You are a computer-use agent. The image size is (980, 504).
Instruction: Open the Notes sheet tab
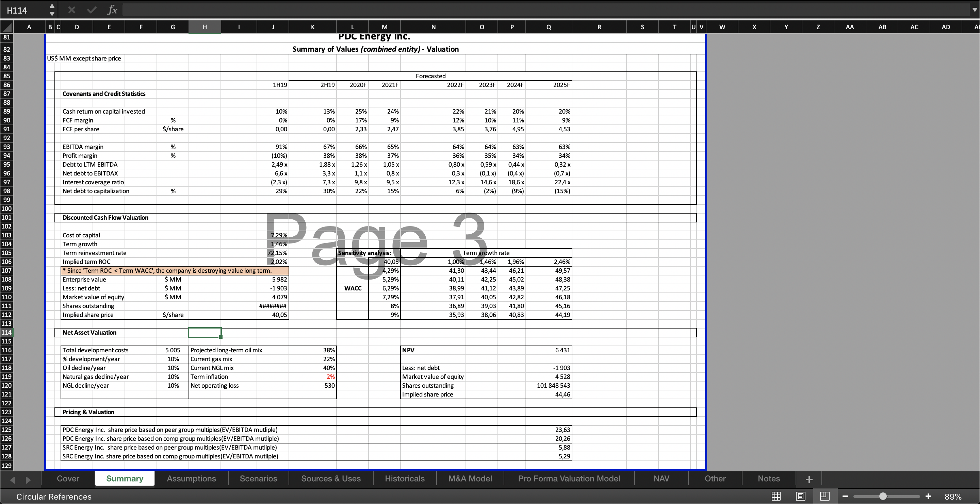pyautogui.click(x=769, y=478)
